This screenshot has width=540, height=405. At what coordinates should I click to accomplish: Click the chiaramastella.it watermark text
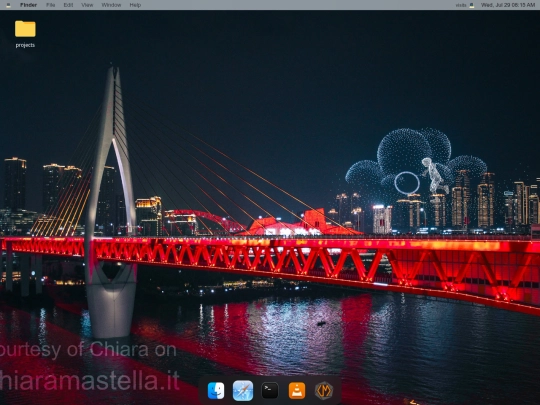click(x=90, y=381)
